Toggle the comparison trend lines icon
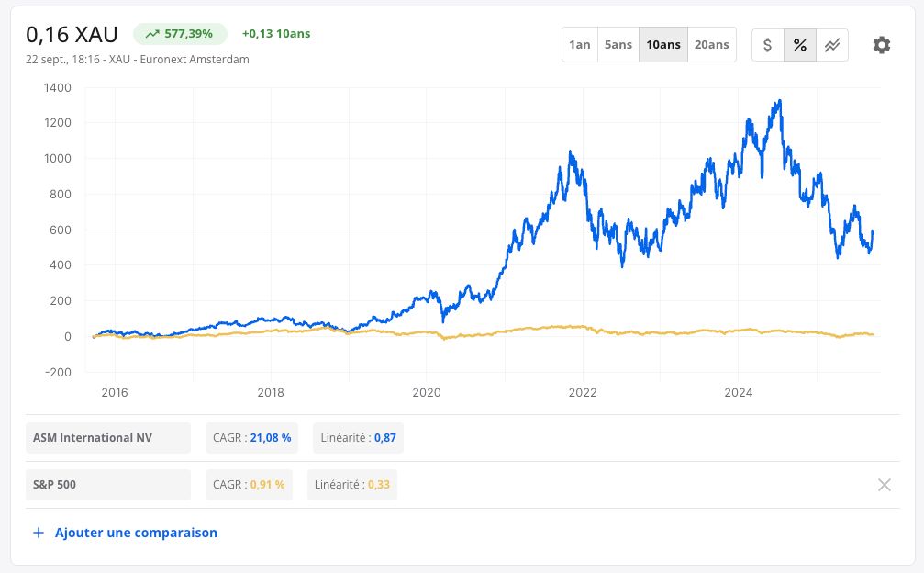Viewport: 924px width, 573px height. [x=832, y=45]
